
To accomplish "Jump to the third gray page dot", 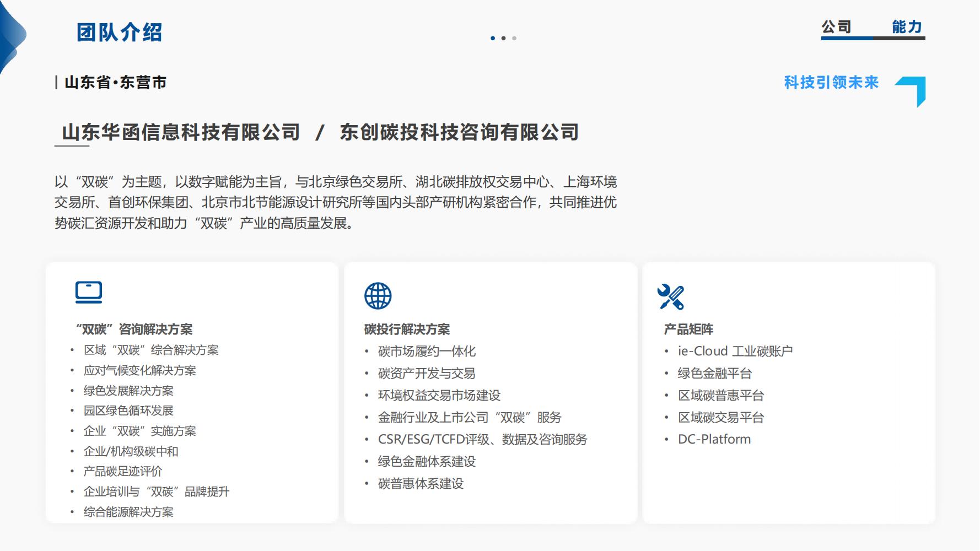I will [514, 38].
